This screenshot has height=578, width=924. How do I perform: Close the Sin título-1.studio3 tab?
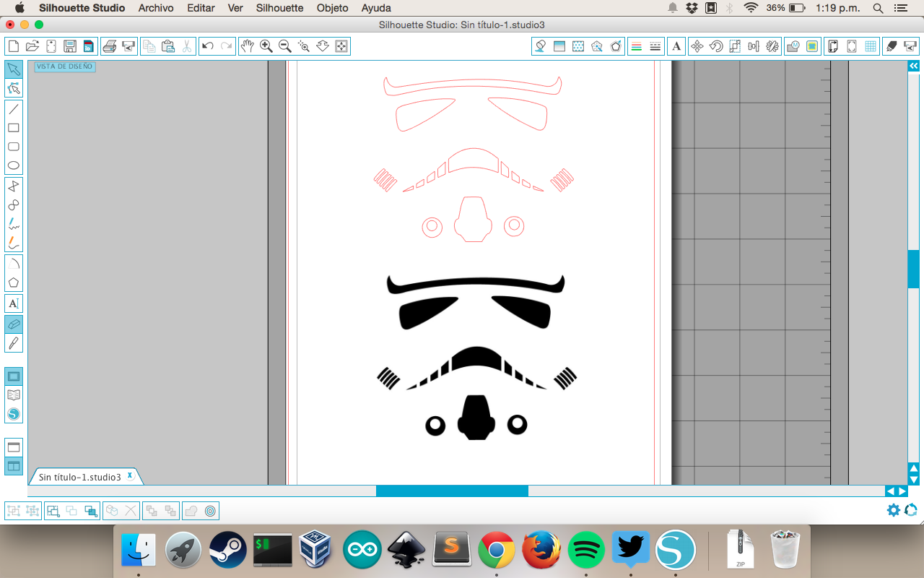coord(130,475)
